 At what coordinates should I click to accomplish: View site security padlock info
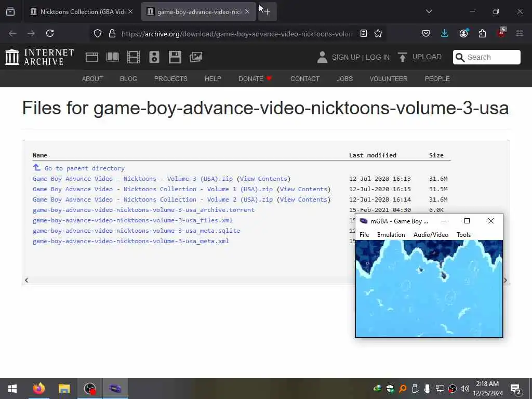(x=112, y=33)
